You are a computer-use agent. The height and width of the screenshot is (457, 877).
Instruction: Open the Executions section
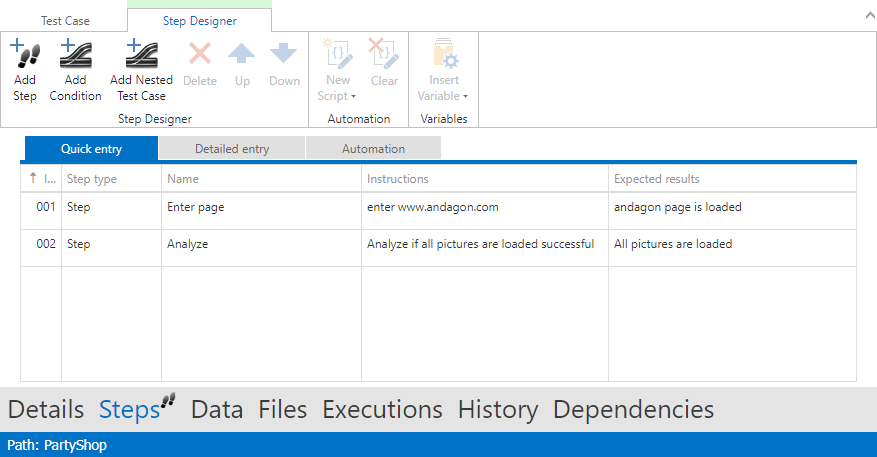(x=382, y=410)
